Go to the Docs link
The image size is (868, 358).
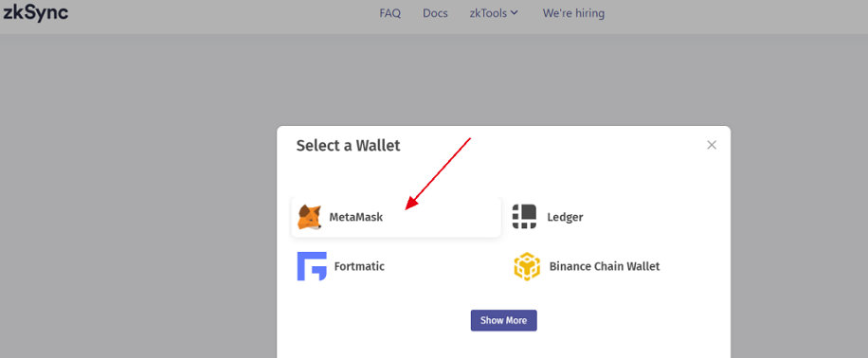click(x=435, y=12)
